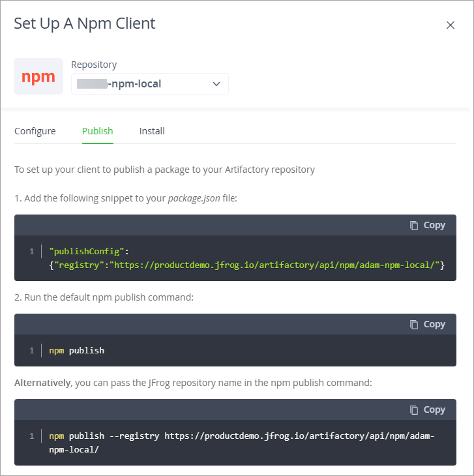Click the 'npm-local/' continuation line
The image size is (474, 476).
[74, 449]
